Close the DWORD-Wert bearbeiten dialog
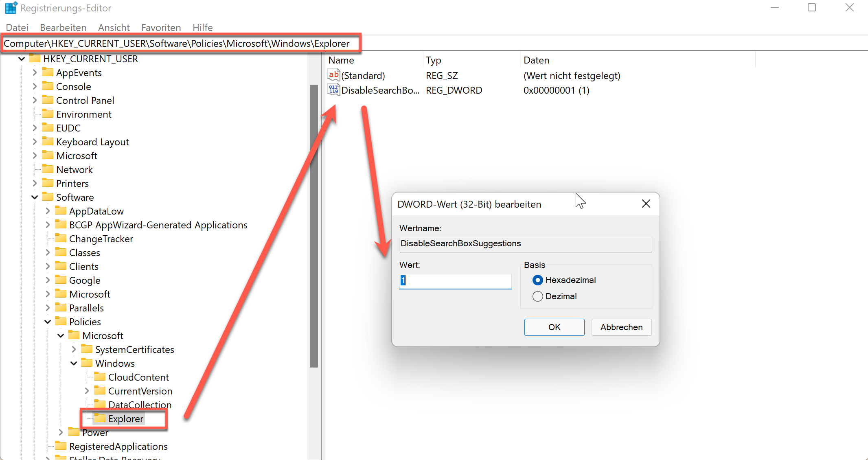 (646, 204)
